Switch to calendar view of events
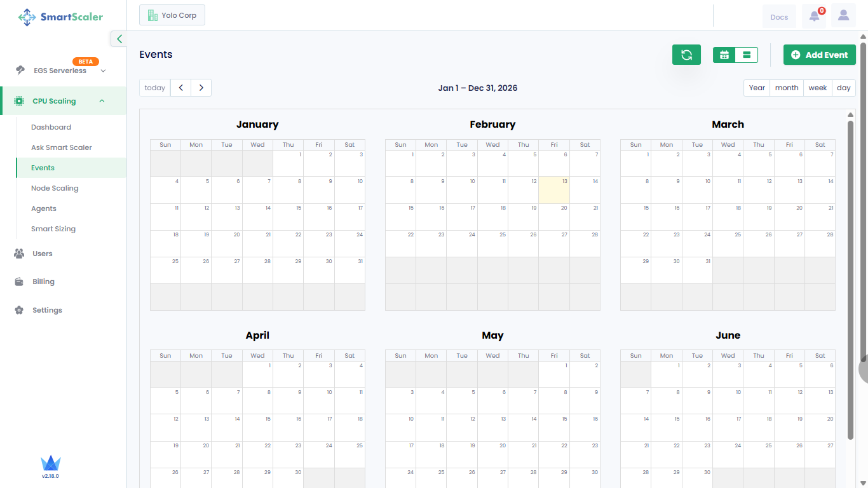The image size is (868, 488). pos(724,55)
